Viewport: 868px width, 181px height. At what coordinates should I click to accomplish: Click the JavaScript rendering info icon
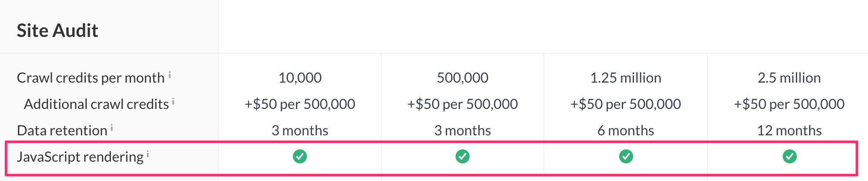(x=148, y=154)
